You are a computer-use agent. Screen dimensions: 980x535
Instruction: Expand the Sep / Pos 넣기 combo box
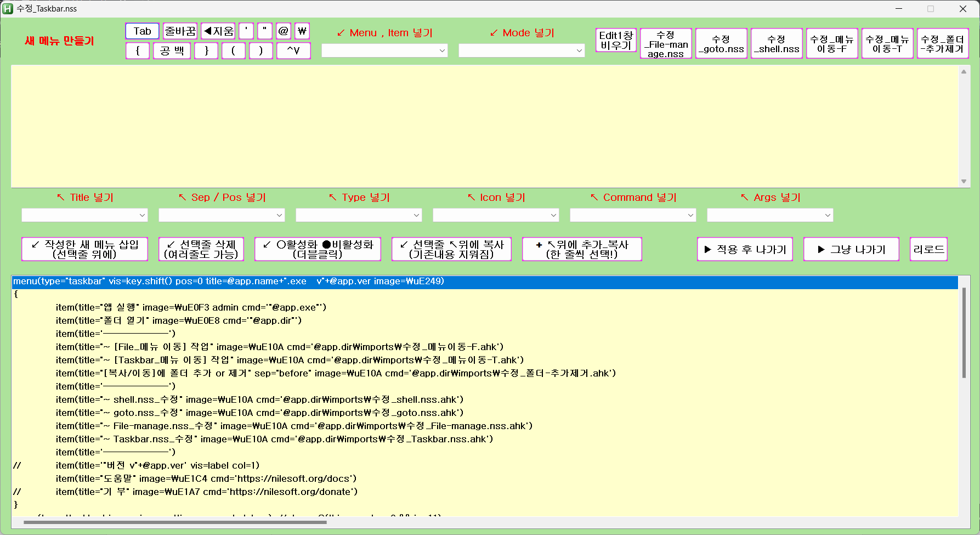click(x=222, y=215)
